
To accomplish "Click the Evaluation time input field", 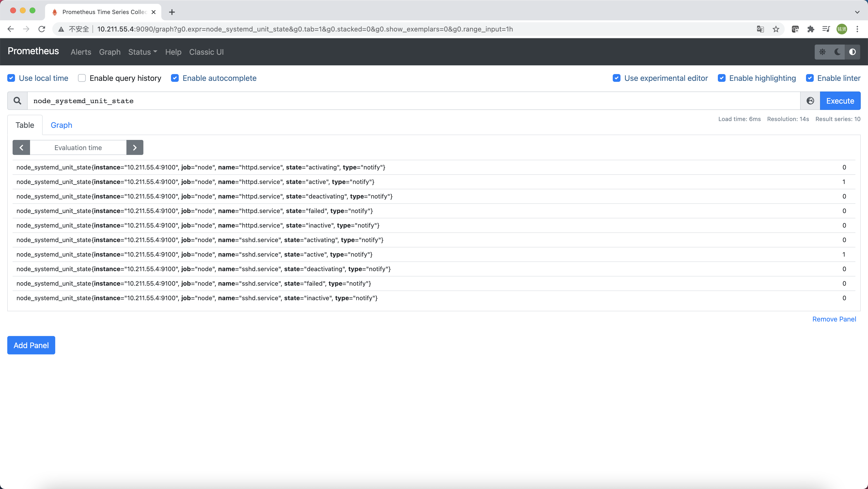I will [x=78, y=147].
